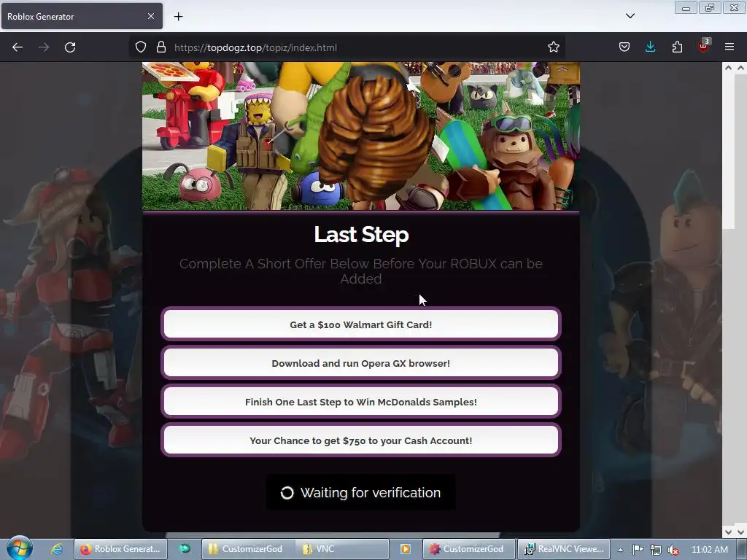
Task: Click the media player taskbar icon
Action: (x=406, y=549)
